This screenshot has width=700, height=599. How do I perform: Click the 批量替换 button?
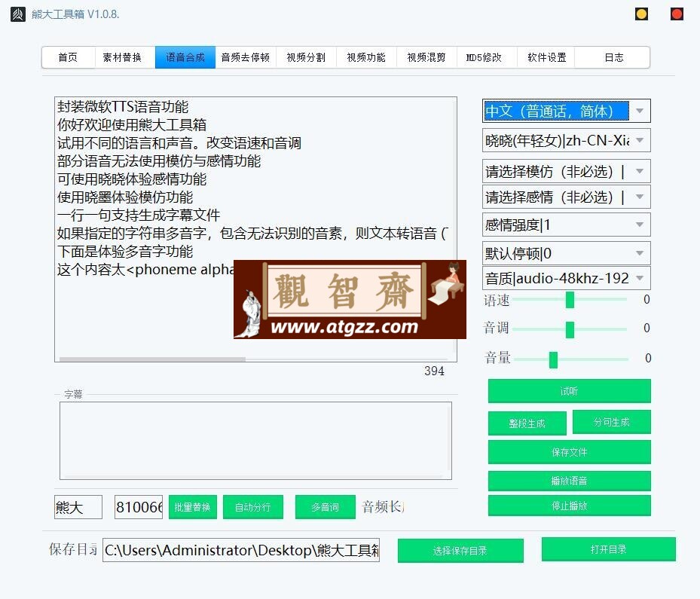192,507
